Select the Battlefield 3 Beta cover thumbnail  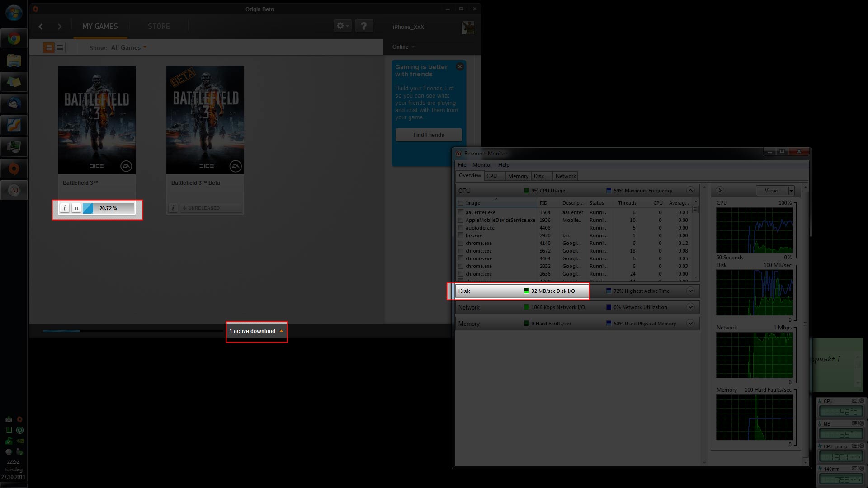click(205, 120)
